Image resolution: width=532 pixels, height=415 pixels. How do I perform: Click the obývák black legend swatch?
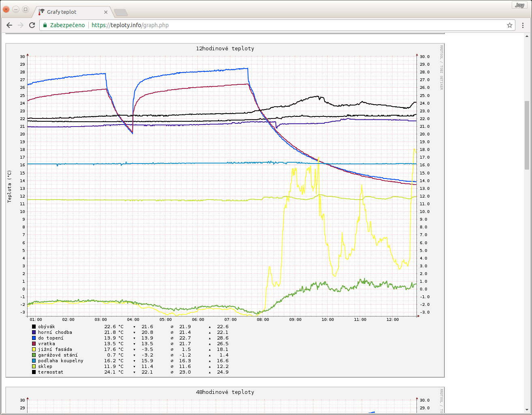click(x=34, y=327)
